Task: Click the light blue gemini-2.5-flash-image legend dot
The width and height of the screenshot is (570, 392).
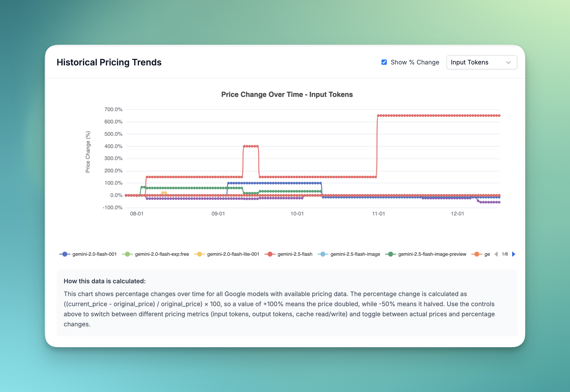Action: tap(322, 254)
